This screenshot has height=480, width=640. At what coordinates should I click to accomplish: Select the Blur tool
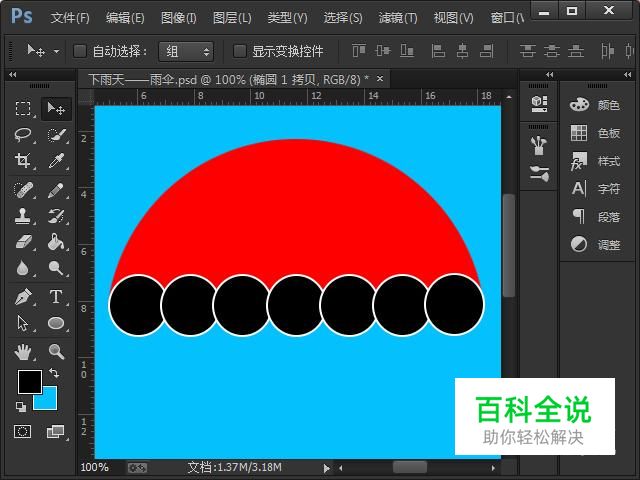pyautogui.click(x=22, y=268)
